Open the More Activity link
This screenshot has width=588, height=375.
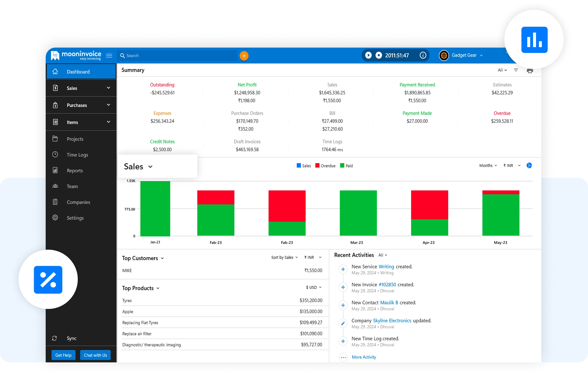(x=363, y=357)
